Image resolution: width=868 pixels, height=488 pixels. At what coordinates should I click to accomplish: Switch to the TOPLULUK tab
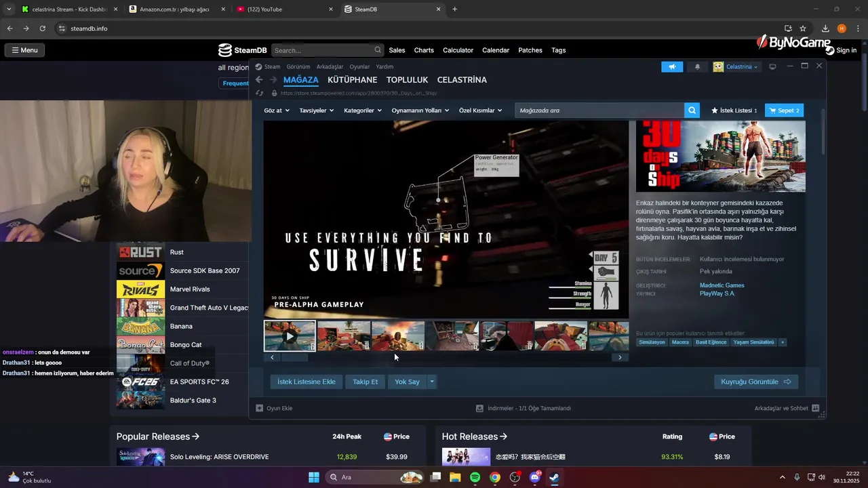(408, 80)
